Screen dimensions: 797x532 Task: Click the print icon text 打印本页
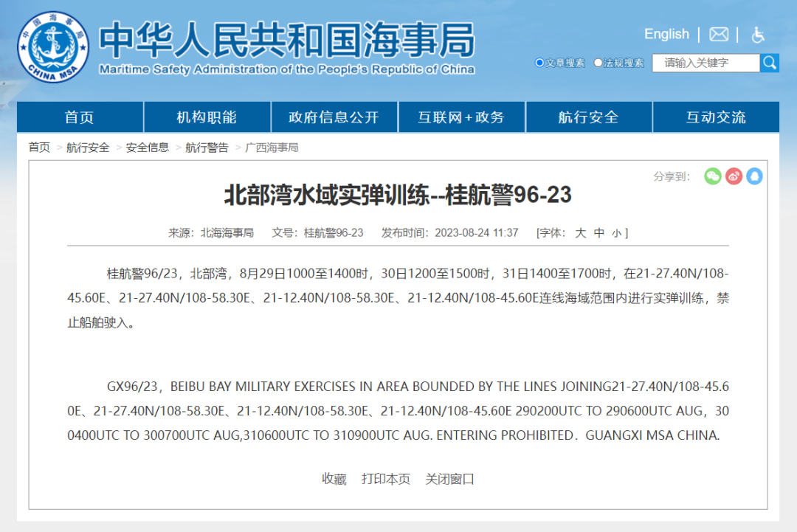(x=385, y=478)
